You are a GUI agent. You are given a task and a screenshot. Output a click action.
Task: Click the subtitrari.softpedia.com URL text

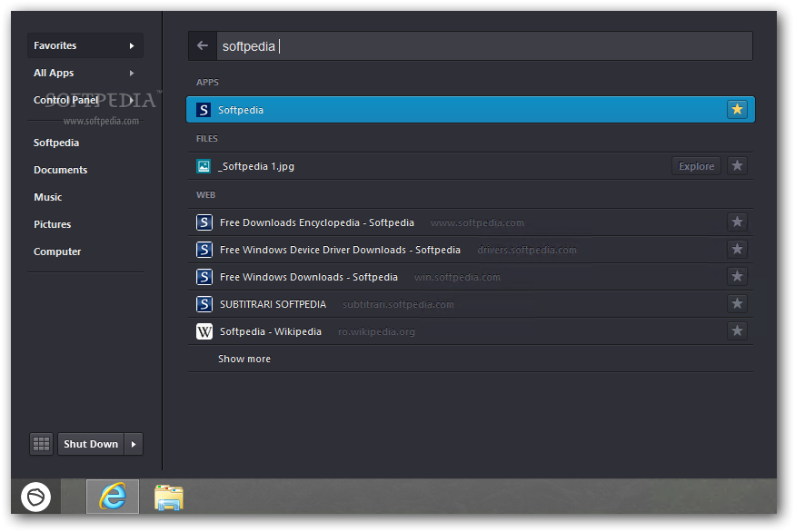(x=398, y=304)
